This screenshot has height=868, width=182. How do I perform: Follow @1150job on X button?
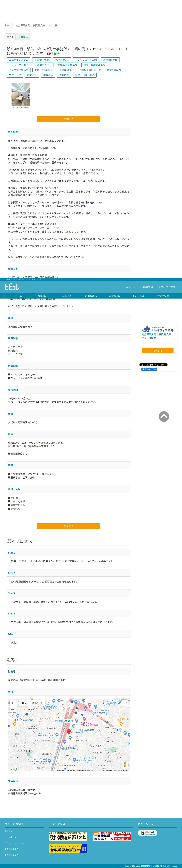[x=153, y=365]
